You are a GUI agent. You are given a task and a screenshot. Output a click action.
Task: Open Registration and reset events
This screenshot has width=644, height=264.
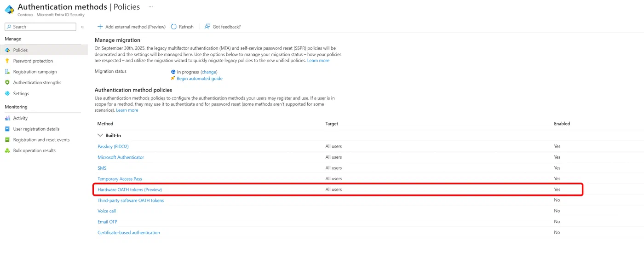coord(41,140)
